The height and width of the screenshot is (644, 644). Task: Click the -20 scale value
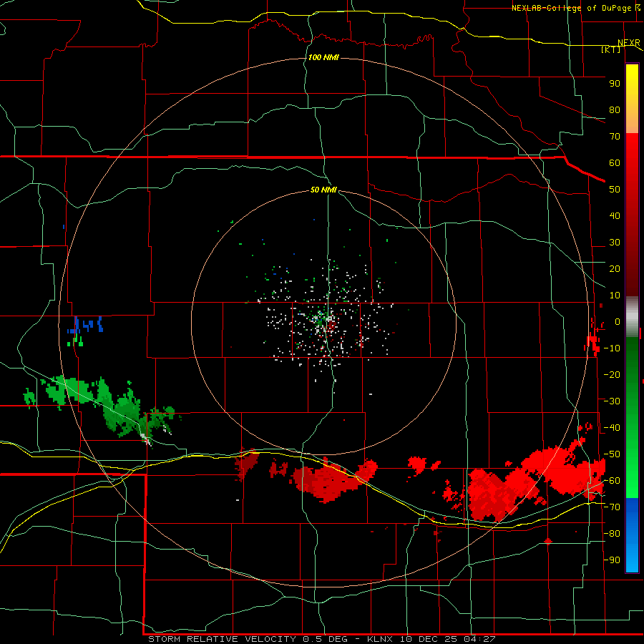point(612,374)
